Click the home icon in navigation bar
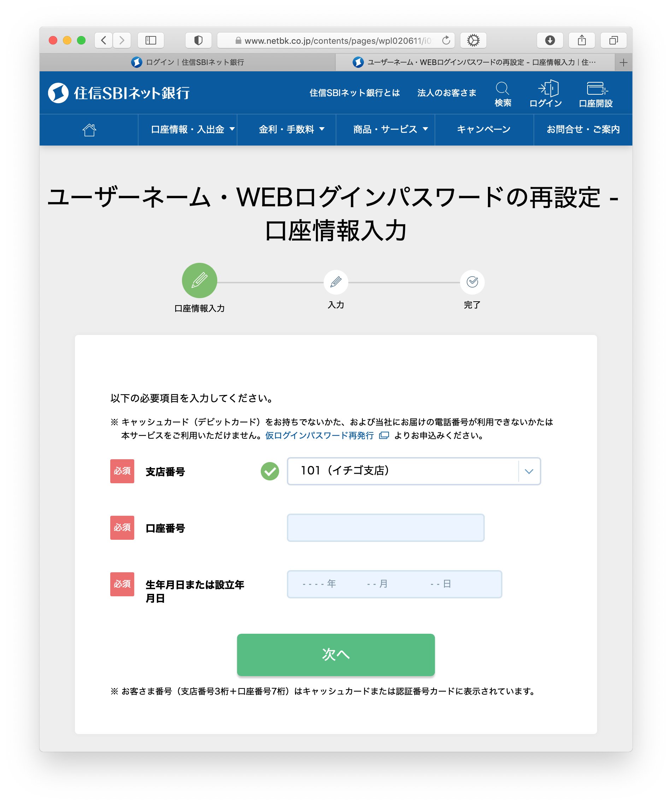The height and width of the screenshot is (804, 672). 89,130
